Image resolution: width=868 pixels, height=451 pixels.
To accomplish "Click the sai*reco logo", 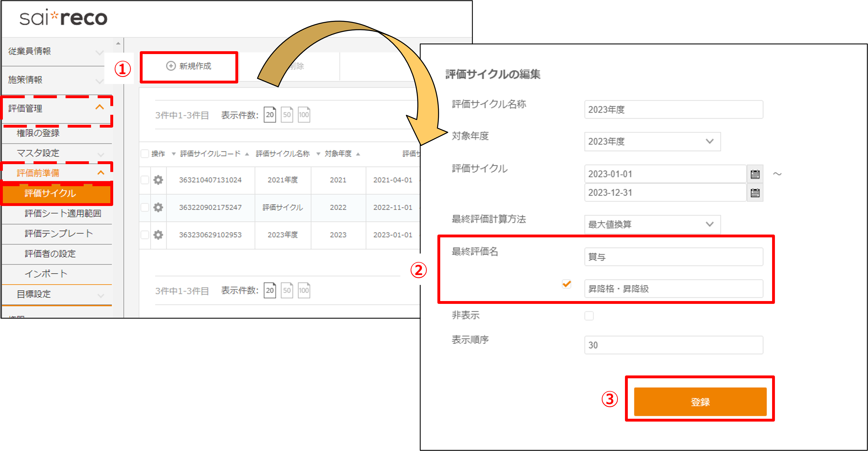I will (63, 18).
